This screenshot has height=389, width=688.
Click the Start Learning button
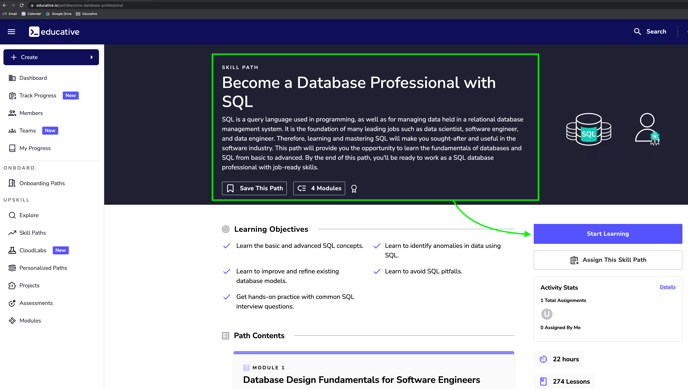tap(608, 234)
